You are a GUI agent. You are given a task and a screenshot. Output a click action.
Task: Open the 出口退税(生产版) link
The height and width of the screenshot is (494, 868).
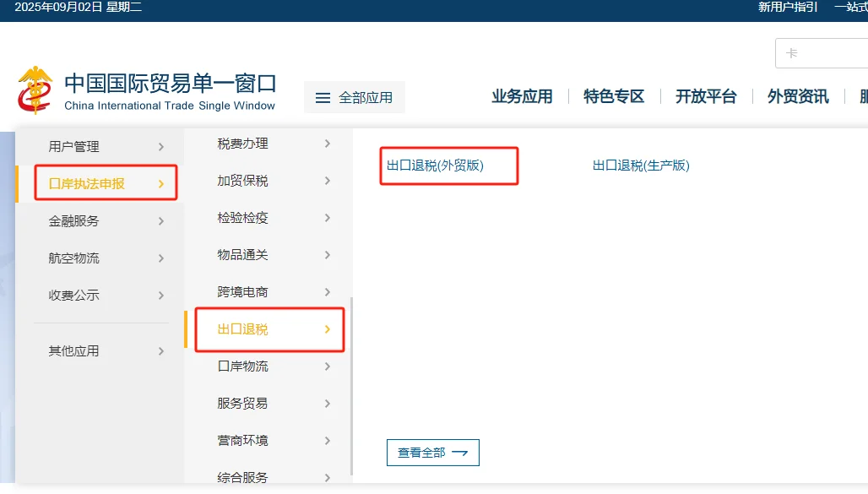point(640,166)
